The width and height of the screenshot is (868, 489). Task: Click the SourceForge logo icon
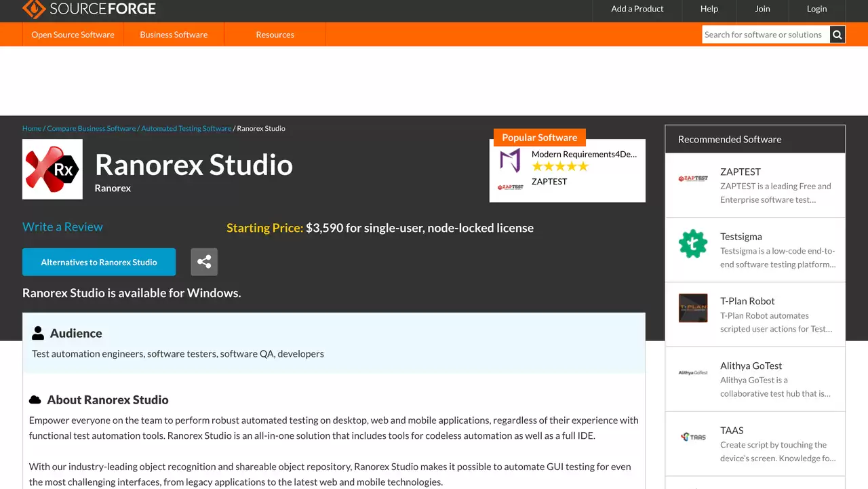coord(34,9)
